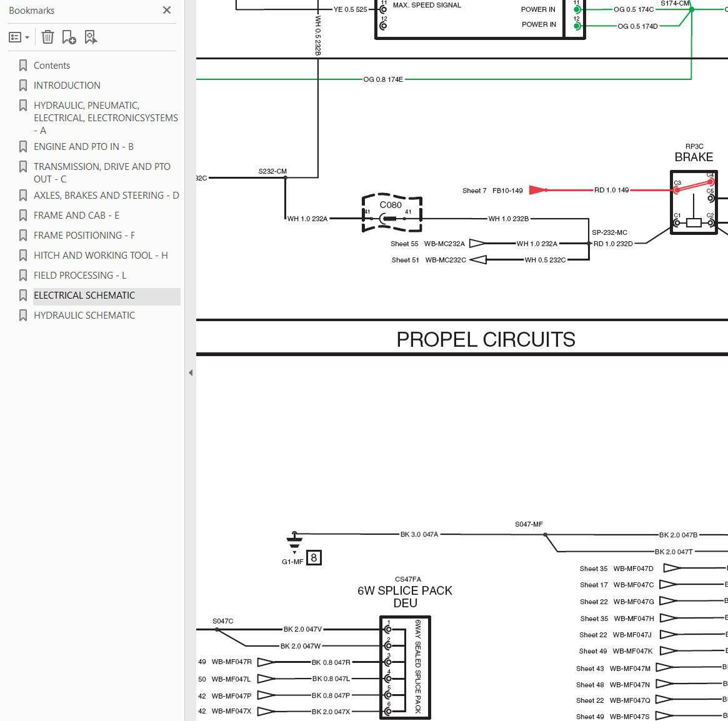The height and width of the screenshot is (721, 728).
Task: Click bookmark icon beside HYDRAULIC SCHEMATIC
Action: coord(22,316)
